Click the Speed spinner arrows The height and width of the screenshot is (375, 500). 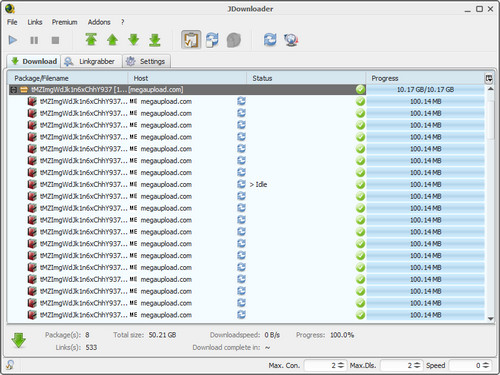pyautogui.click(x=486, y=365)
